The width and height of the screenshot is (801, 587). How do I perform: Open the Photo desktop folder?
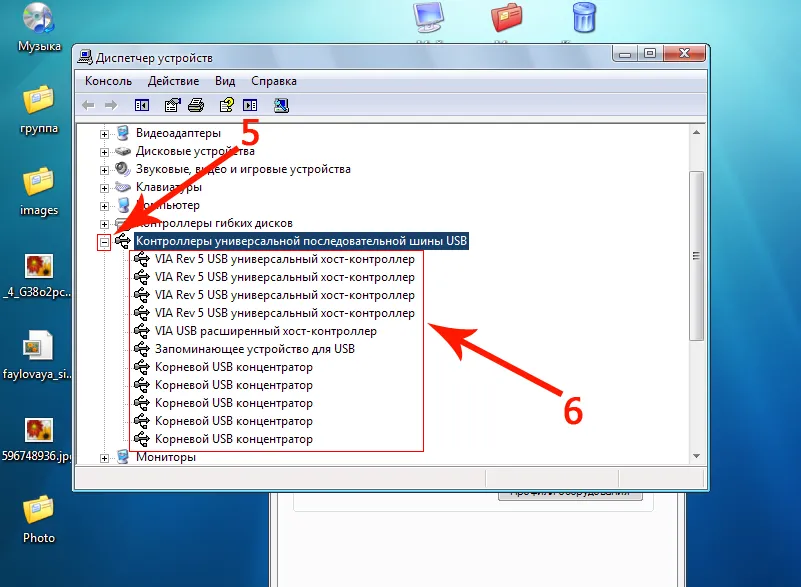[39, 519]
